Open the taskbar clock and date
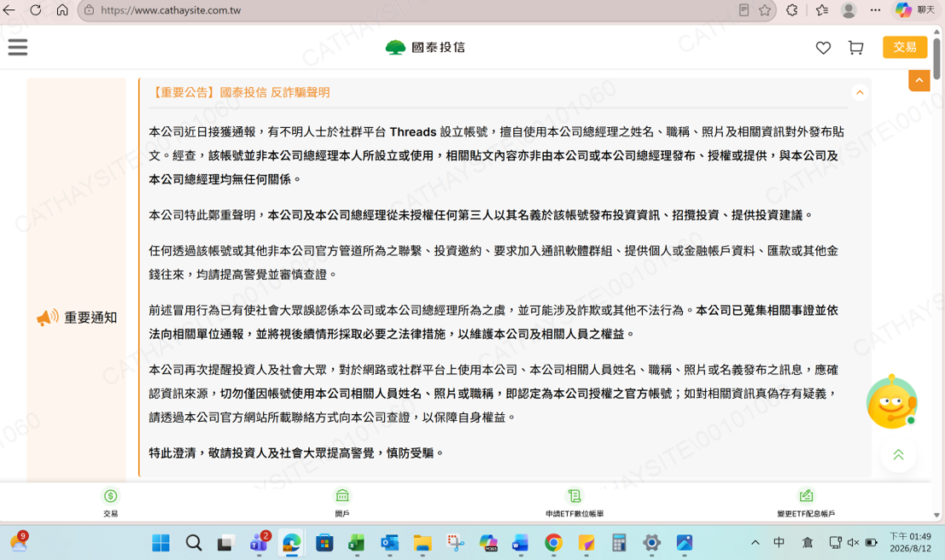Image resolution: width=945 pixels, height=560 pixels. pyautogui.click(x=910, y=543)
